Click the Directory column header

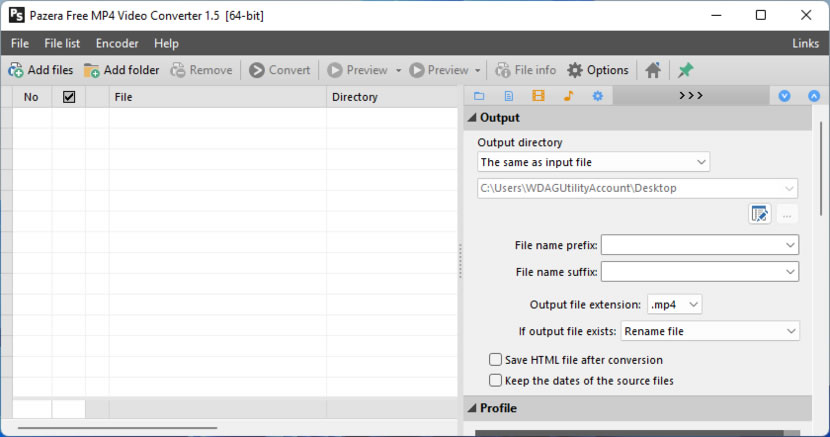pyautogui.click(x=392, y=97)
